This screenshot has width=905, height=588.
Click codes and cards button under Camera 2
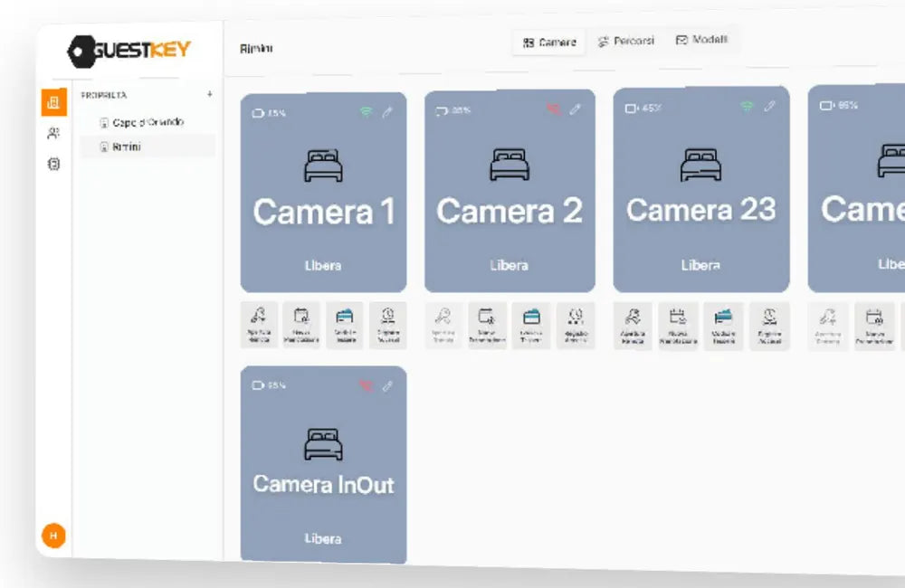(531, 325)
